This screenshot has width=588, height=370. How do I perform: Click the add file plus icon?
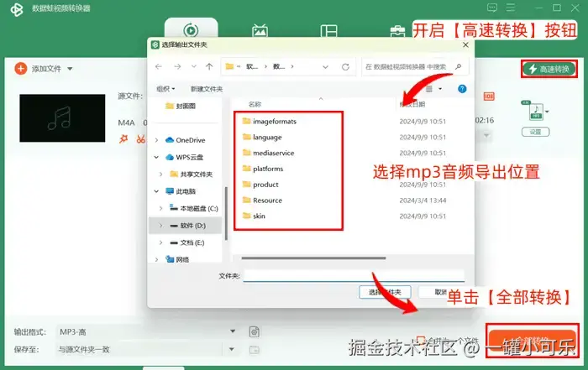click(21, 69)
